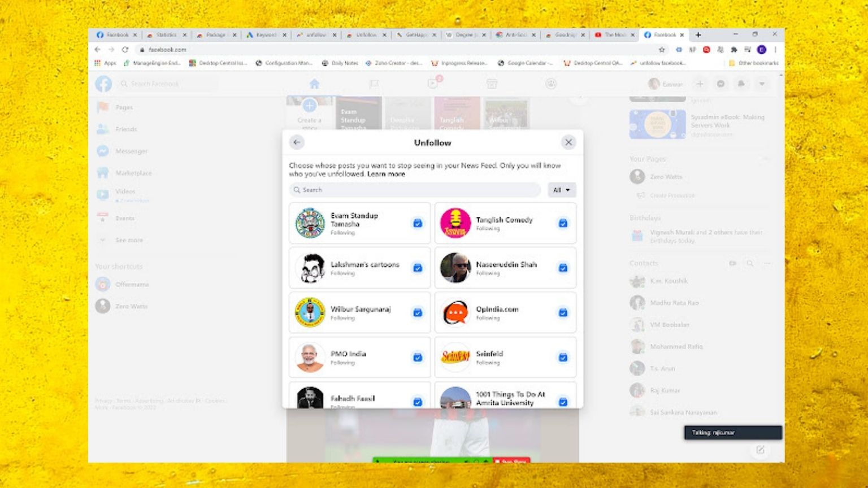Image resolution: width=868 pixels, height=488 pixels.
Task: Switch to the Package tab
Action: click(216, 34)
